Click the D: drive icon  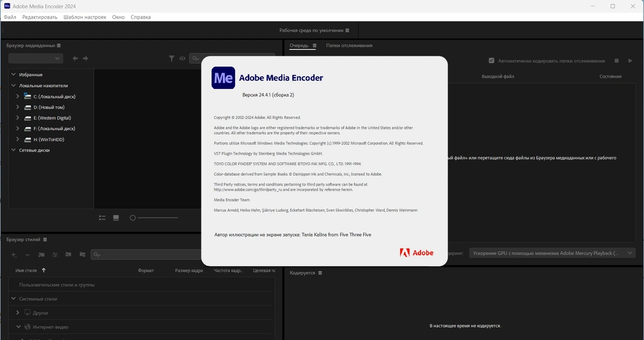click(x=28, y=107)
